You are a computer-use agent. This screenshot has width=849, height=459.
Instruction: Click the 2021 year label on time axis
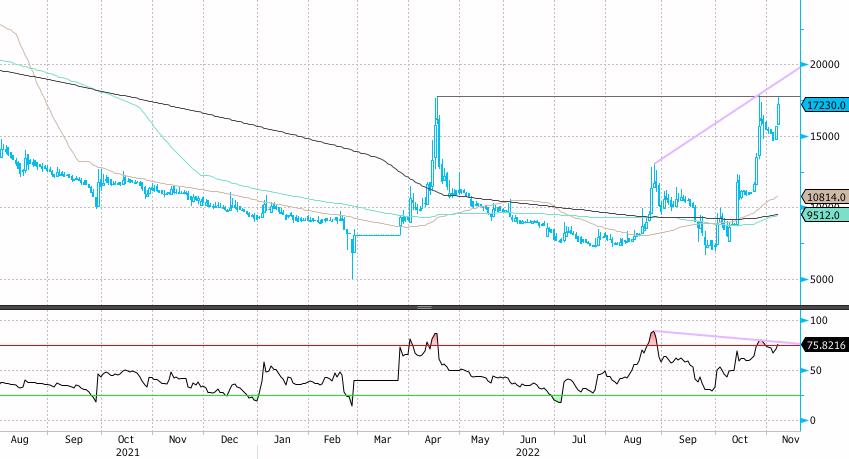pyautogui.click(x=128, y=451)
